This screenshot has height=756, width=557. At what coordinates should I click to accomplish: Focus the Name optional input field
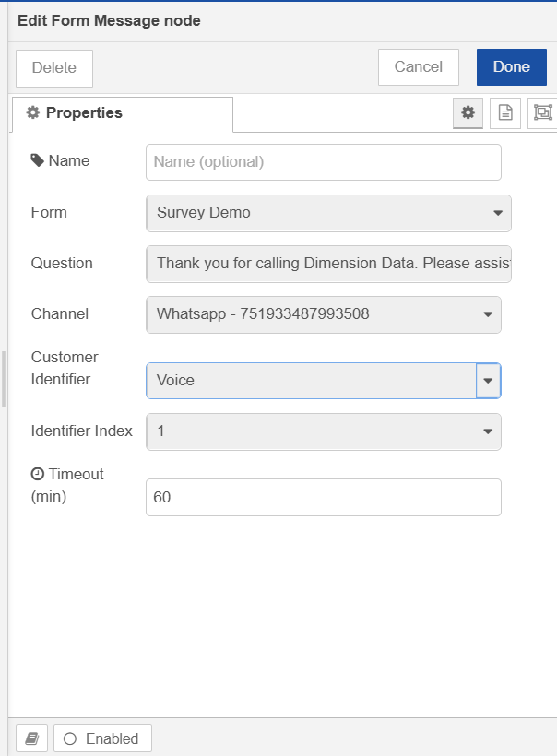pyautogui.click(x=324, y=162)
